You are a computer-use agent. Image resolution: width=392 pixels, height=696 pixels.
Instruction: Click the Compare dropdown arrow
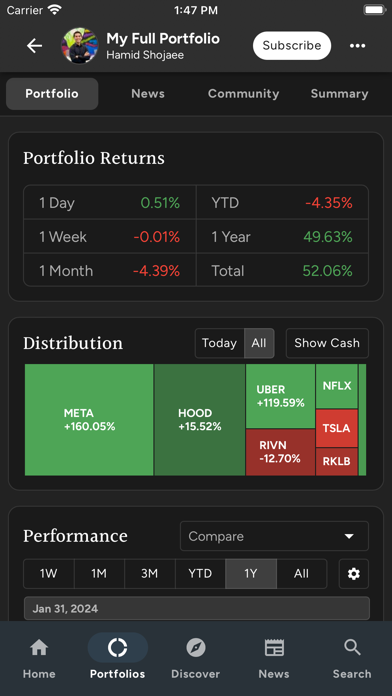(349, 536)
